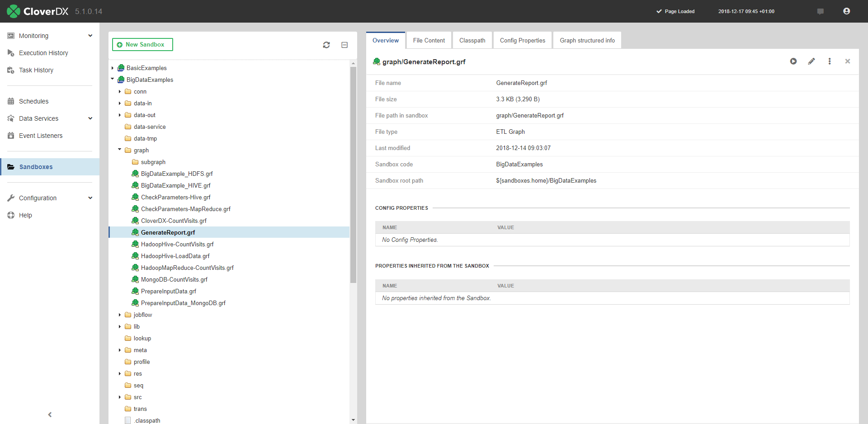The height and width of the screenshot is (424, 868).
Task: Click the pencil edit icon
Action: (811, 61)
